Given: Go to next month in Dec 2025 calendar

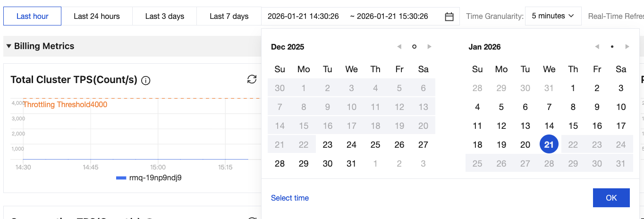Looking at the screenshot, I should 429,47.
